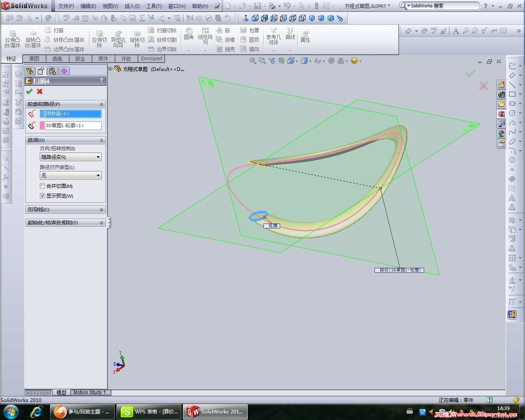Select the Line tool in the sketch toolbar
This screenshot has height=420, width=525.
pos(512,85)
